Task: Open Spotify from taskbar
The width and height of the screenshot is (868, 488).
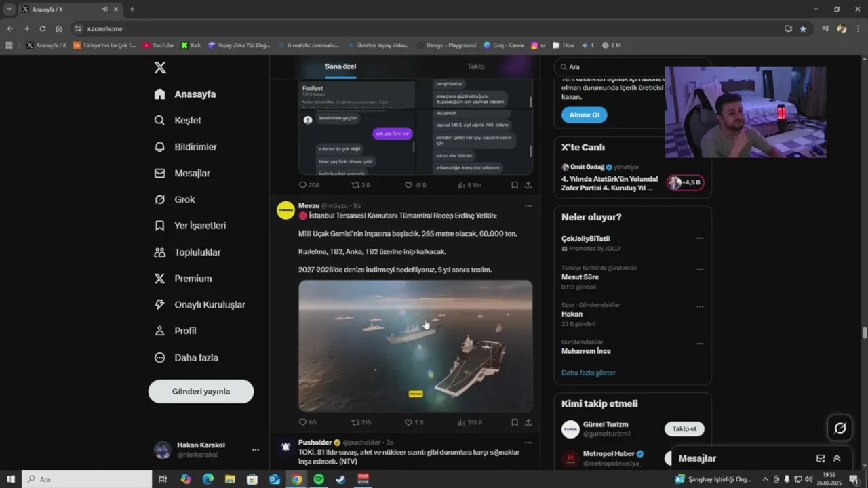Action: (x=318, y=479)
